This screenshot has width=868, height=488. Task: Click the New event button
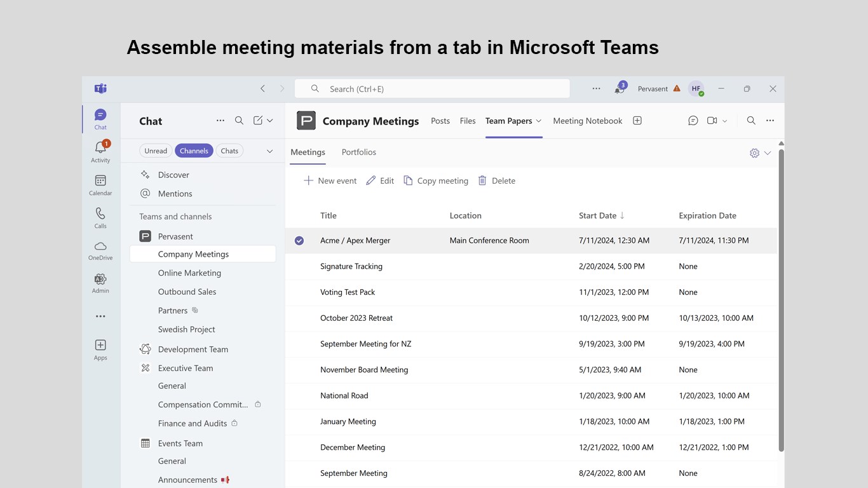(330, 181)
